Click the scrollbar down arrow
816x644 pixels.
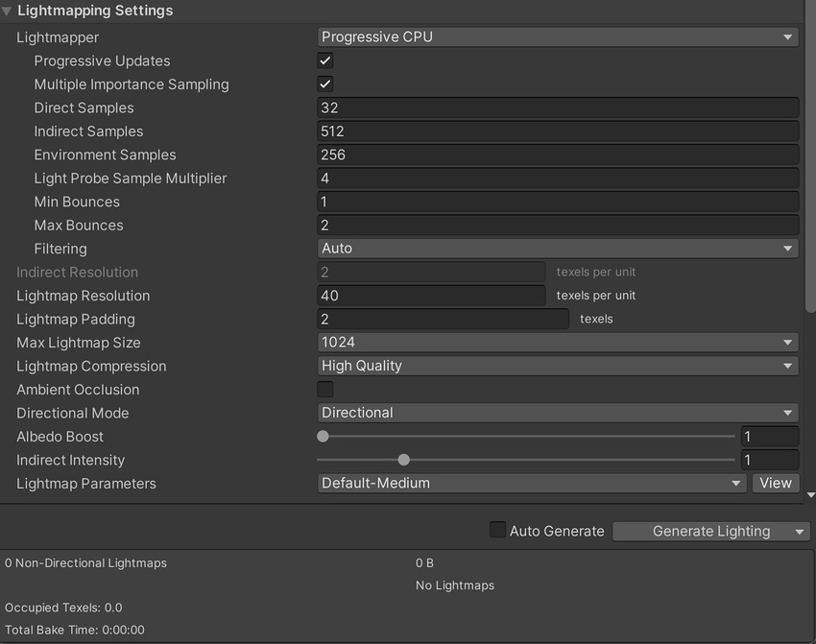point(810,495)
